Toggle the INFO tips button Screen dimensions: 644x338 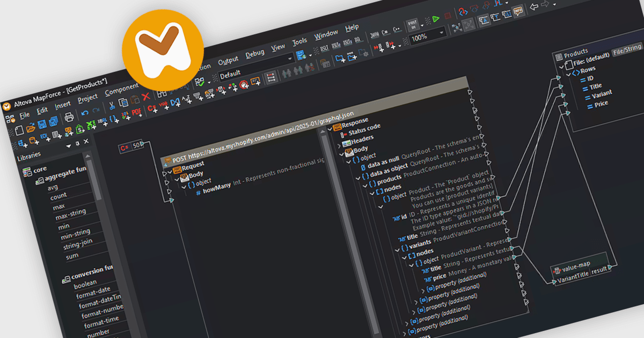[x=518, y=11]
